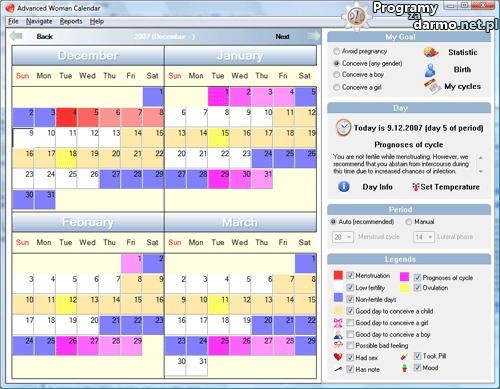Open Statistic via the pie chart icon
Screen dimensions: 500x389
point(431,52)
